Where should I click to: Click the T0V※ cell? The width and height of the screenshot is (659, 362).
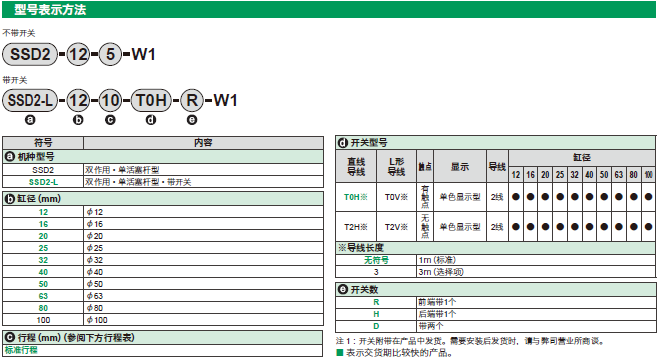pos(396,197)
